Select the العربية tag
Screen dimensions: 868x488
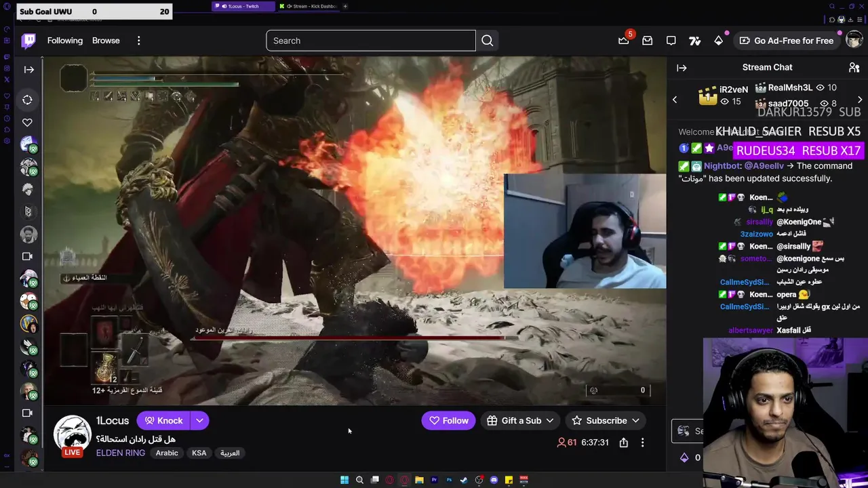click(230, 453)
